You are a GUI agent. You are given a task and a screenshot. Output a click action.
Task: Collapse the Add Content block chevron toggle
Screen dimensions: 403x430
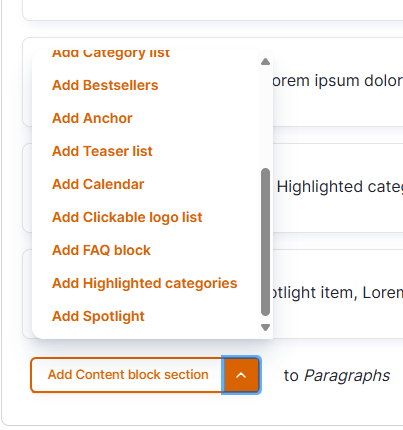(241, 375)
